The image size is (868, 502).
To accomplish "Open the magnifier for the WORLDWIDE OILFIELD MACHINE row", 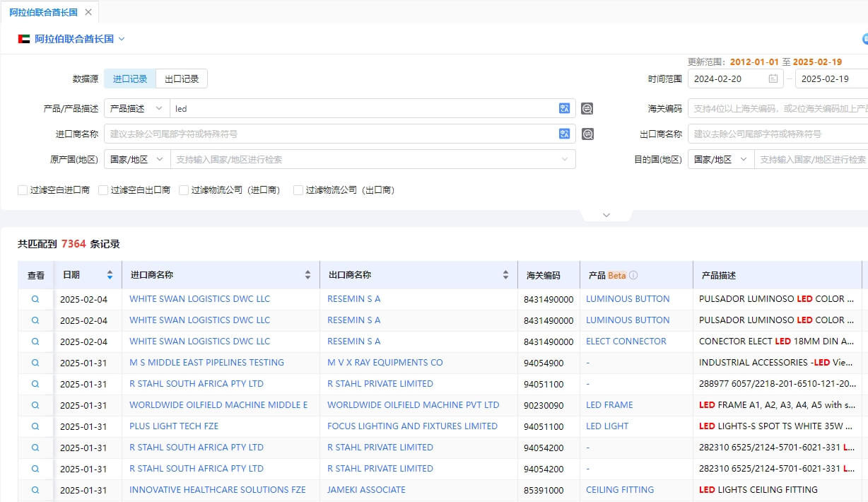I will (x=35, y=405).
